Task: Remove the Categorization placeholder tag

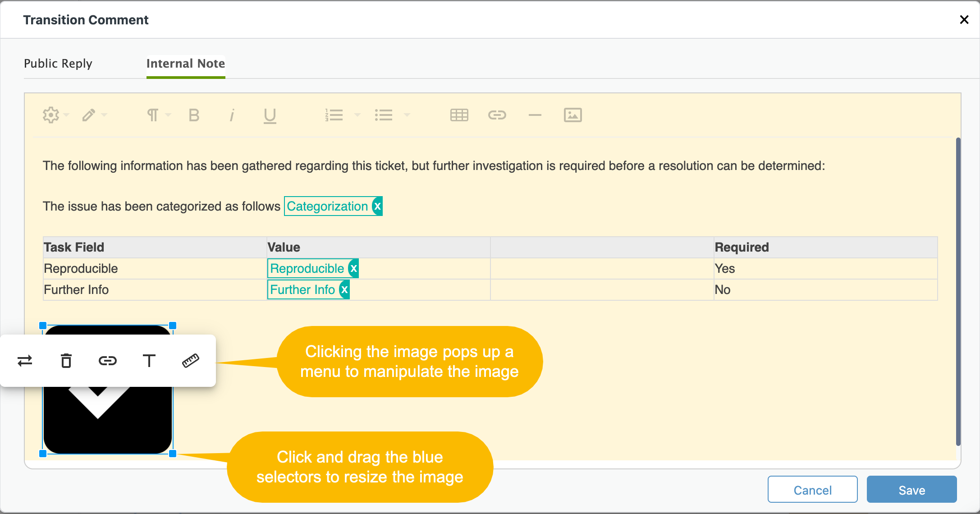Action: click(377, 207)
